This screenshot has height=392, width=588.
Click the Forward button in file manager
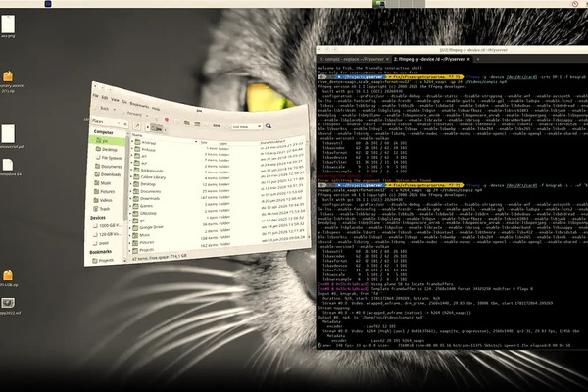click(132, 114)
